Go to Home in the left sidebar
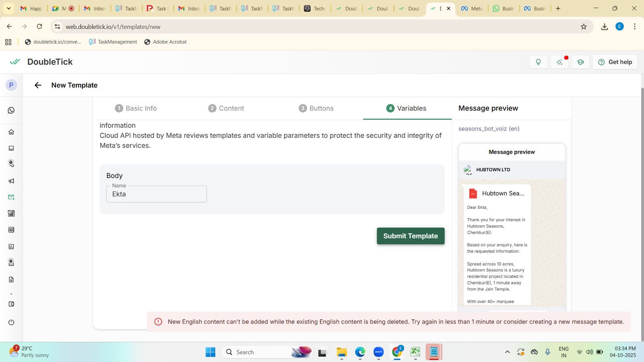 pos(11,132)
